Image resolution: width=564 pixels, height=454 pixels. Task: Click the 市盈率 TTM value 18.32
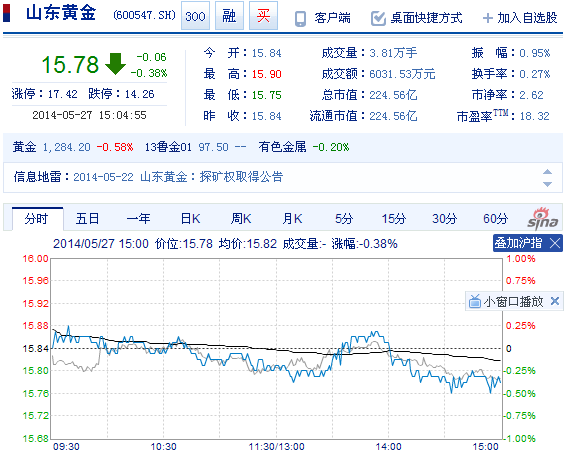click(x=535, y=116)
